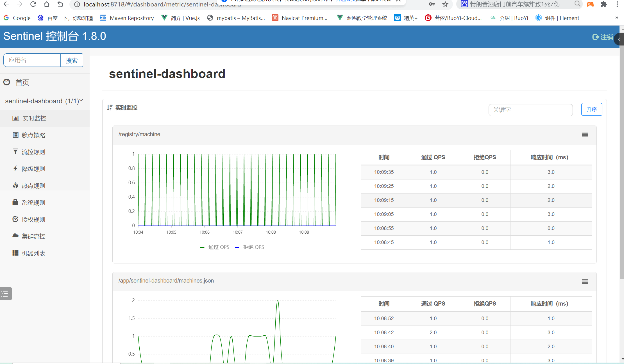
Task: Open the Vue.js 简介 bookmark
Action: pos(181,18)
